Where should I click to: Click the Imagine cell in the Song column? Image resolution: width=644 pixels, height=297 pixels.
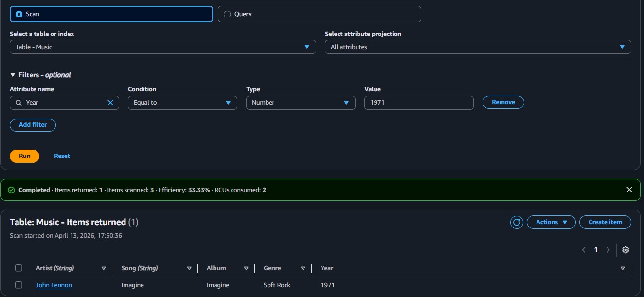(x=132, y=285)
